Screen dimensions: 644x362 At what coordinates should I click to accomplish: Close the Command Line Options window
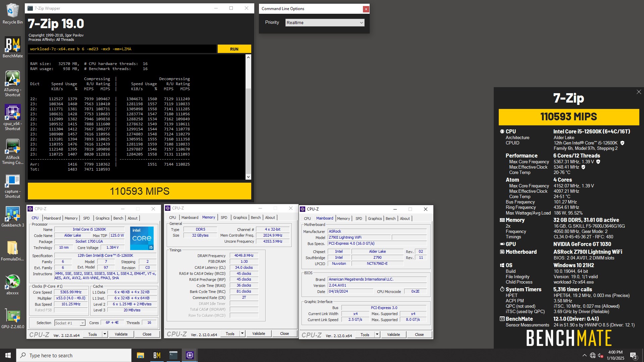[x=366, y=9]
